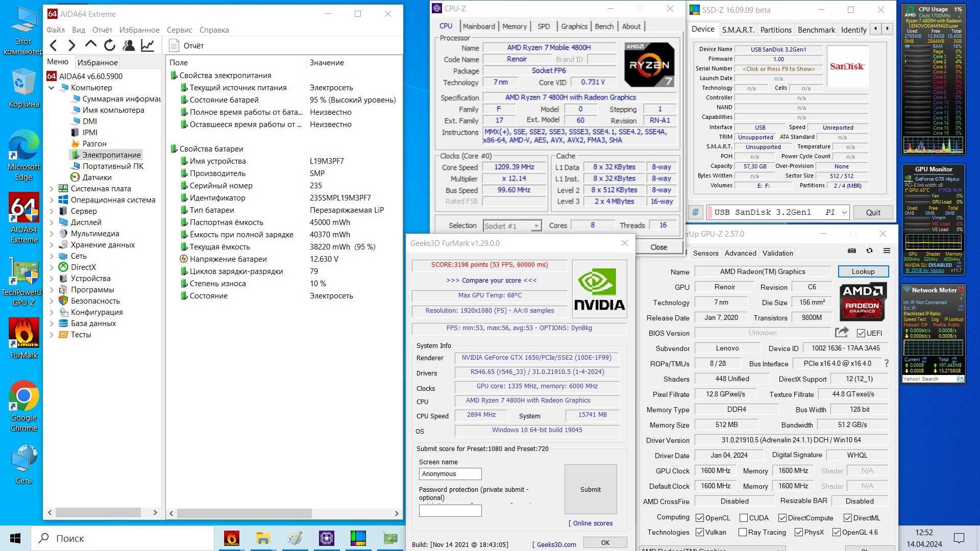Open the Сервис menu in AIDA64
Image resolution: width=980 pixels, height=551 pixels.
coord(180,30)
